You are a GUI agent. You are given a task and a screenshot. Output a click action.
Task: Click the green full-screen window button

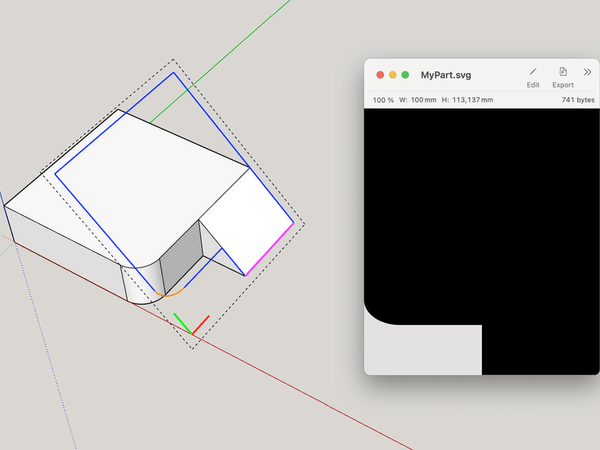[406, 75]
